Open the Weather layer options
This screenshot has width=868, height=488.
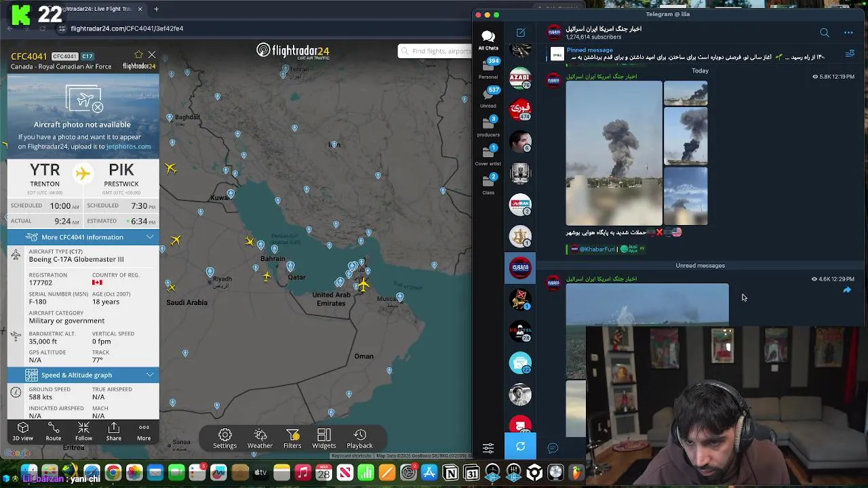(260, 439)
